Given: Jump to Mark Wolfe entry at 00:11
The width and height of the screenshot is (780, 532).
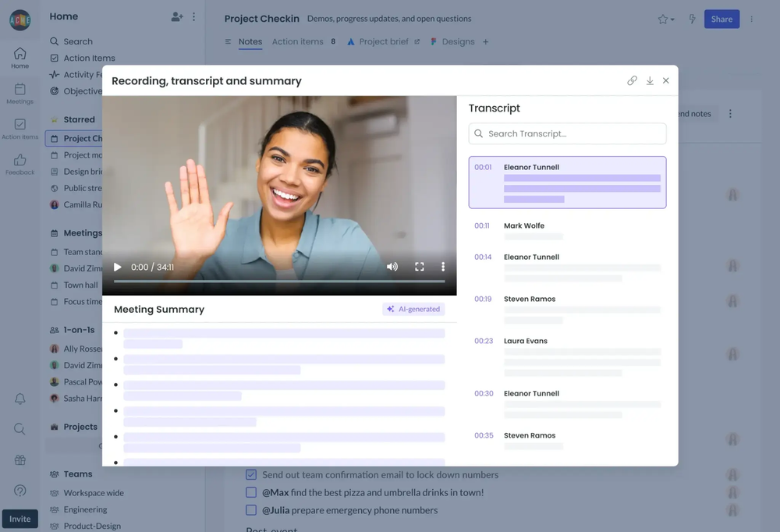Looking at the screenshot, I should tap(567, 232).
